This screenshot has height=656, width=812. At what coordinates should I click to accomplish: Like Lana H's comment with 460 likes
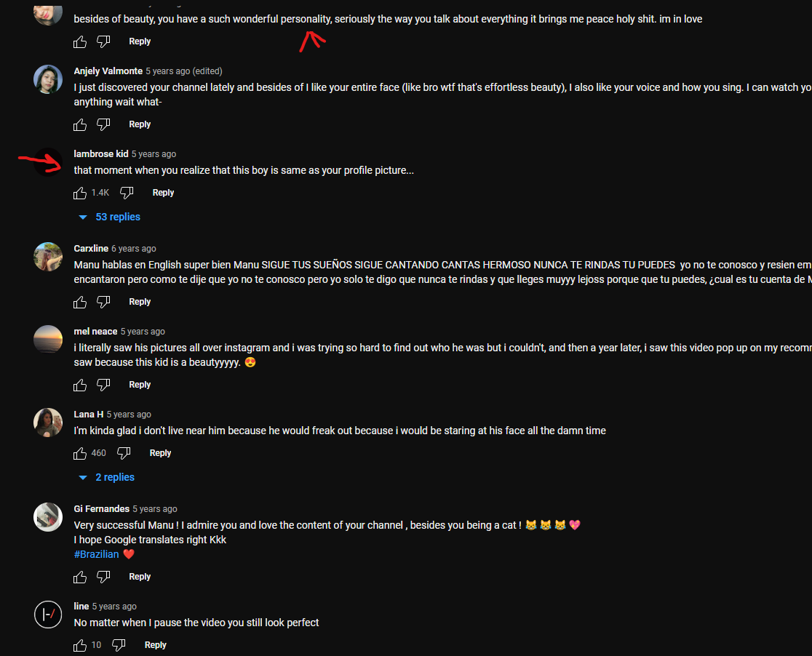point(80,454)
